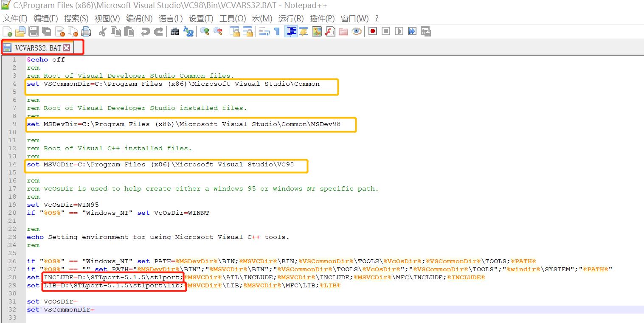Viewport: 644px width, 323px height.
Task: Click the 'set VSCommonDir=C:\Program Files' line
Action: [x=173, y=84]
